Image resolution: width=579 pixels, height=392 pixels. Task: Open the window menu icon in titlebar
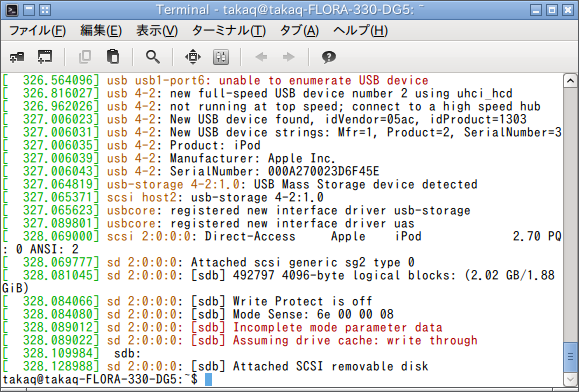pyautogui.click(x=12, y=10)
